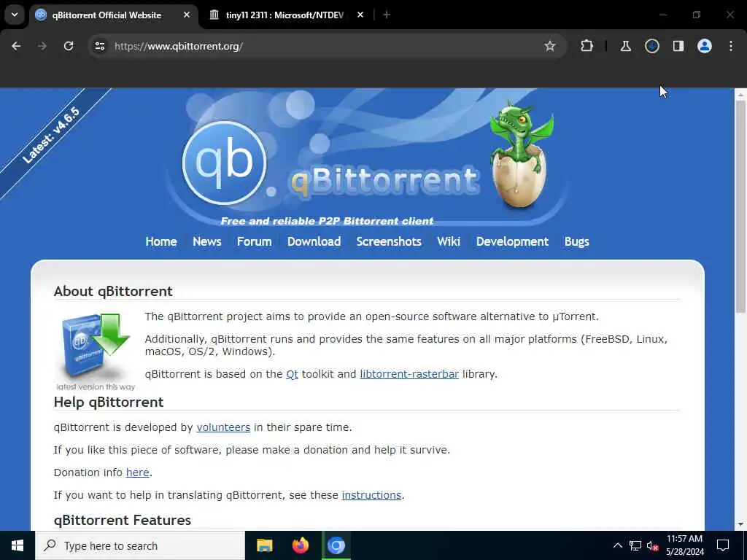Bookmark this page with the star icon
This screenshot has height=560, width=747.
tap(550, 46)
